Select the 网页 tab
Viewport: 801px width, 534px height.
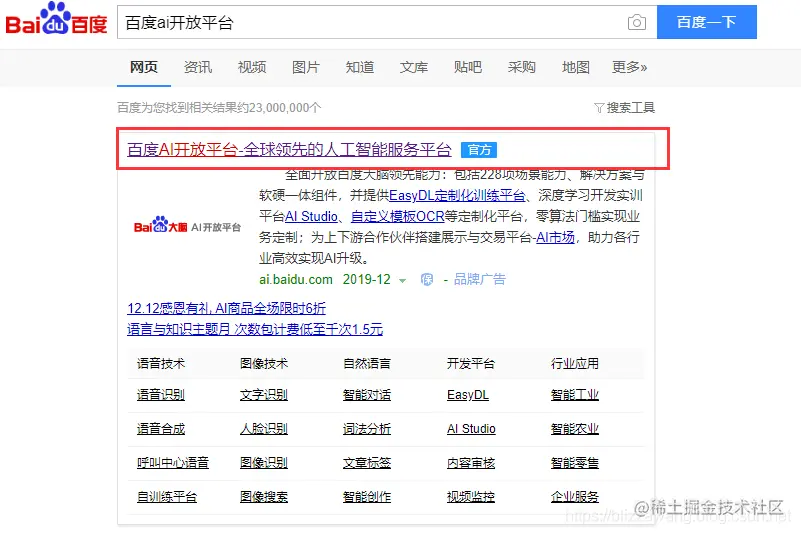(x=144, y=67)
